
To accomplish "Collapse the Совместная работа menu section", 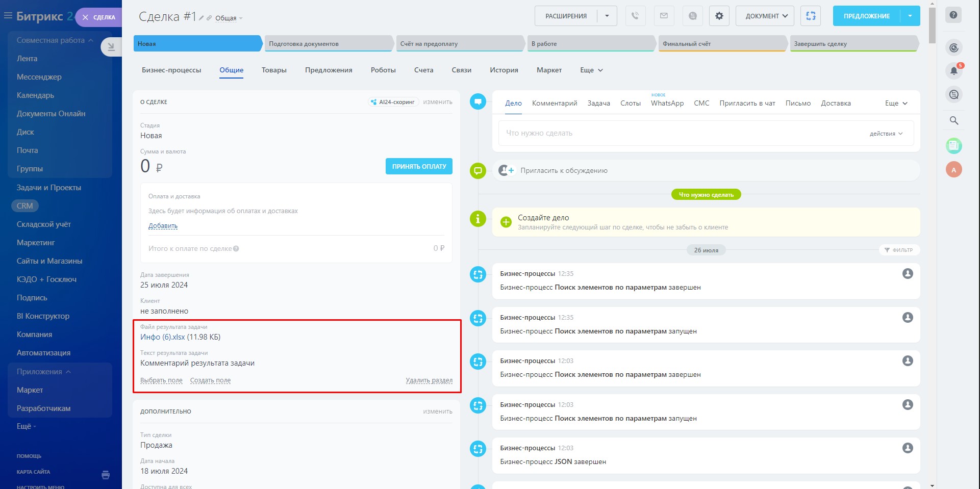I will [x=91, y=40].
